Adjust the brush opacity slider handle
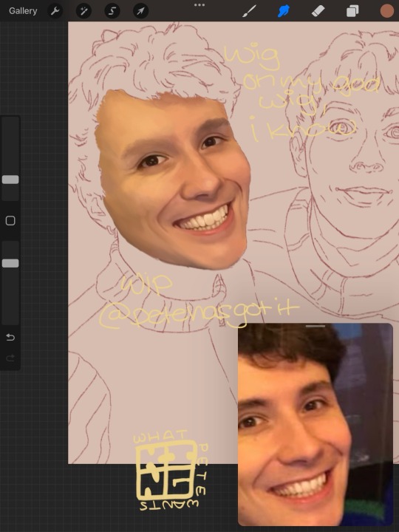 coord(10,263)
